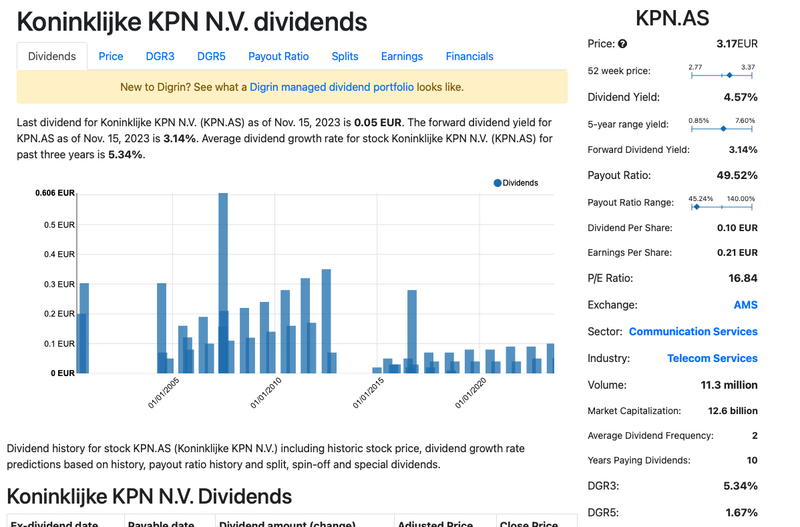
Task: Click the 01/01/2020 axis label
Action: (x=471, y=393)
